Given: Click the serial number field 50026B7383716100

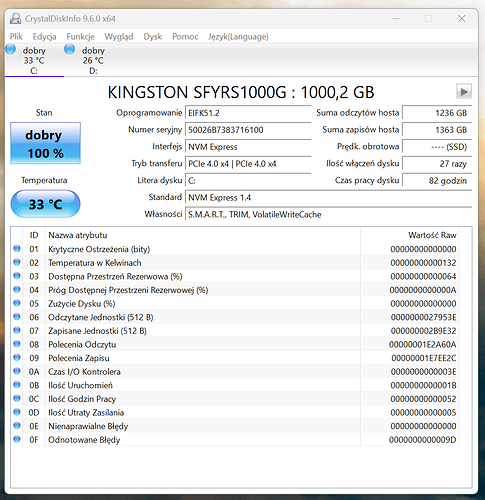Looking at the screenshot, I should coord(248,130).
